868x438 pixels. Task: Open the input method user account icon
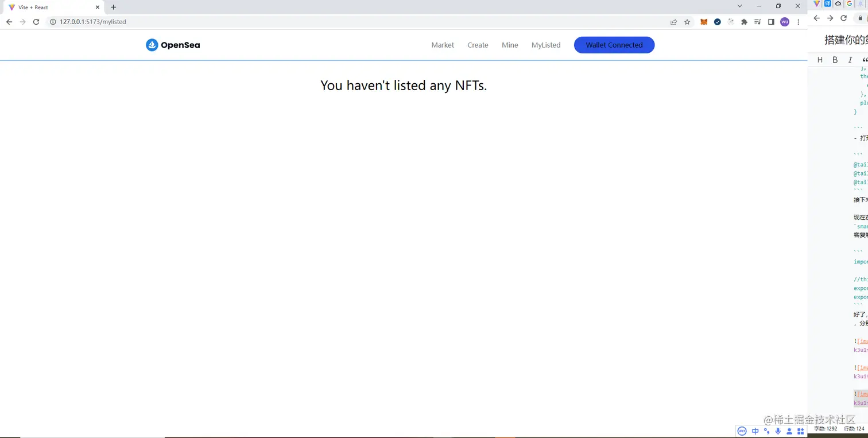point(789,431)
